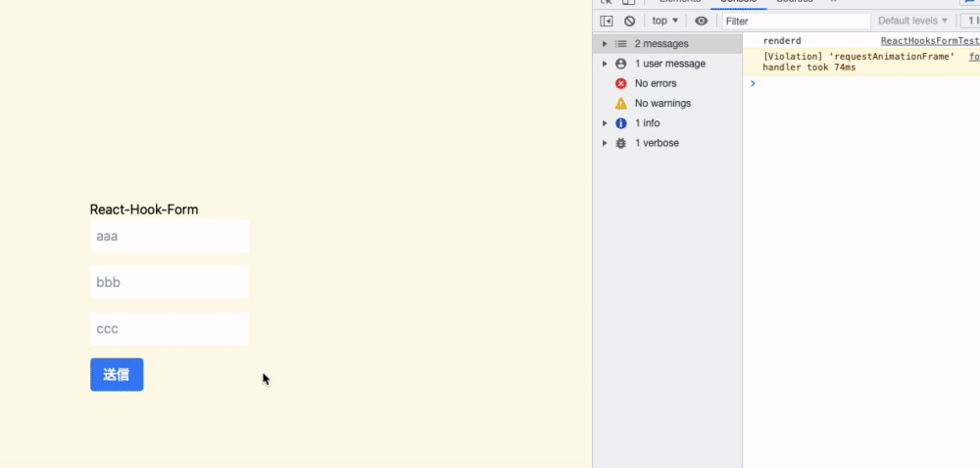Focus the console Filter input box

point(796,22)
